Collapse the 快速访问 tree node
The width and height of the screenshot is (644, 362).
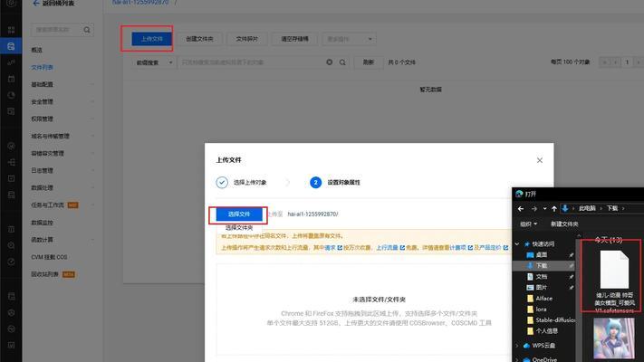[517, 244]
